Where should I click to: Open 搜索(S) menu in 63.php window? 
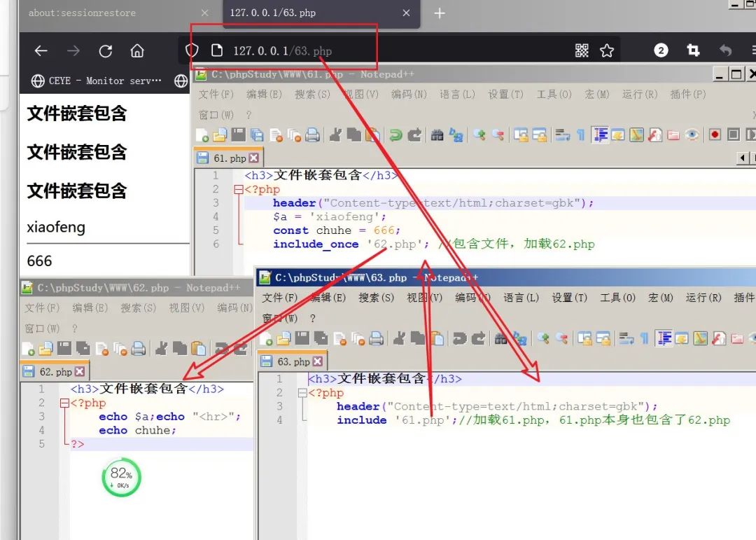[x=376, y=298]
